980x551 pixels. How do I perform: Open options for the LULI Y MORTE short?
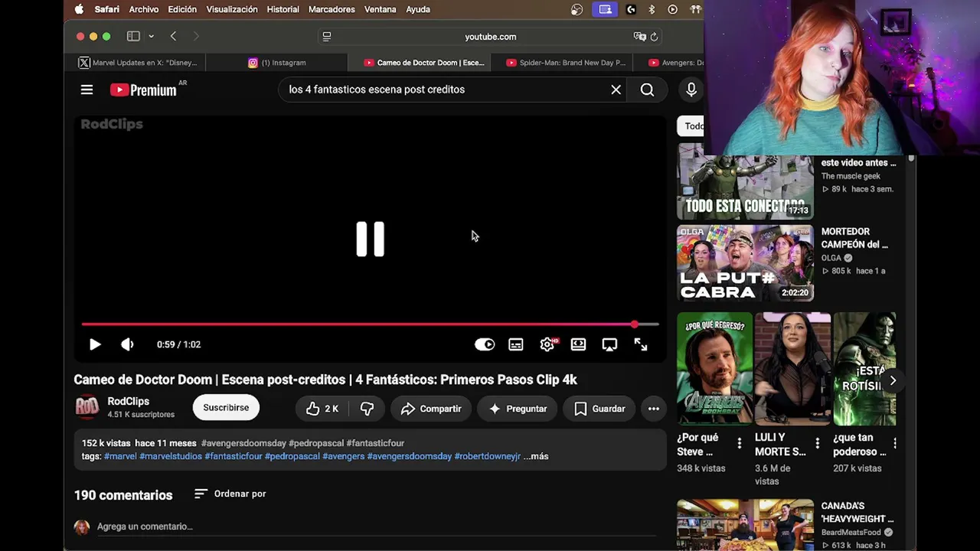coord(818,443)
